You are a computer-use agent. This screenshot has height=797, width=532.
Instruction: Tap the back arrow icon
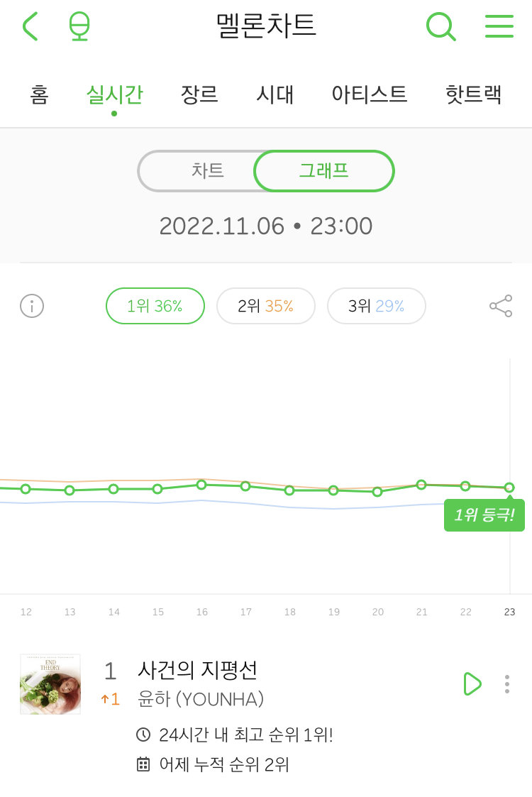(x=31, y=26)
